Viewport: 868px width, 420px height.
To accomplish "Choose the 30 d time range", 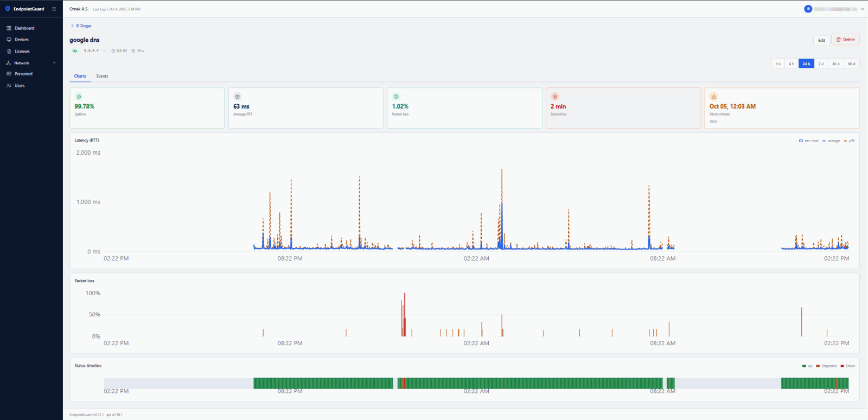I will pyautogui.click(x=836, y=64).
